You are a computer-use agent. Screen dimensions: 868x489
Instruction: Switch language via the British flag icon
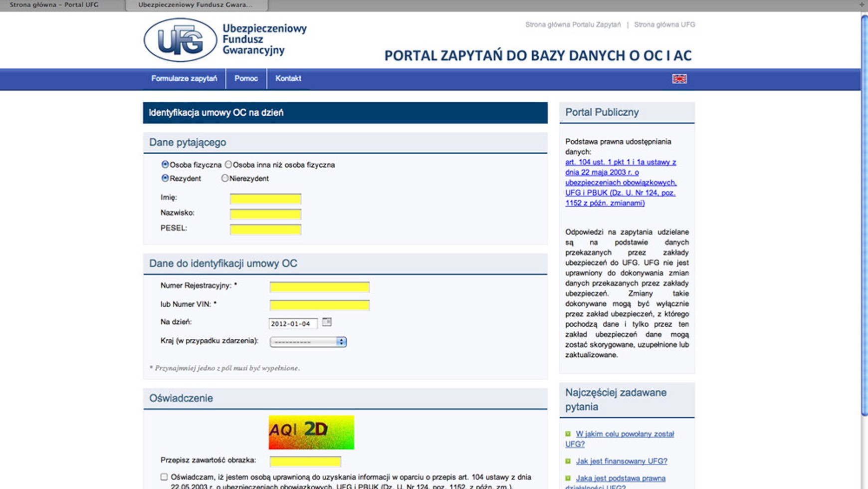(679, 79)
